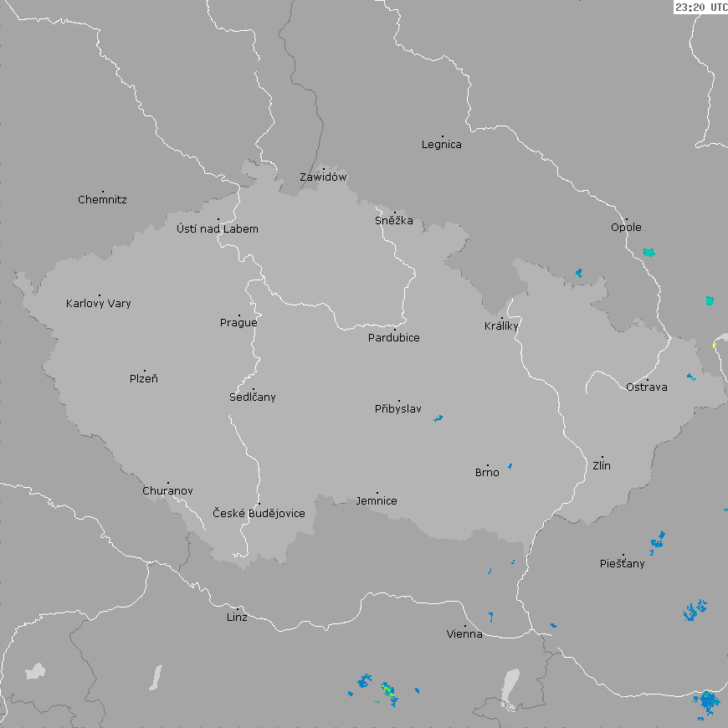Click the yellow-green strike cluster south of Vienna

click(388, 690)
